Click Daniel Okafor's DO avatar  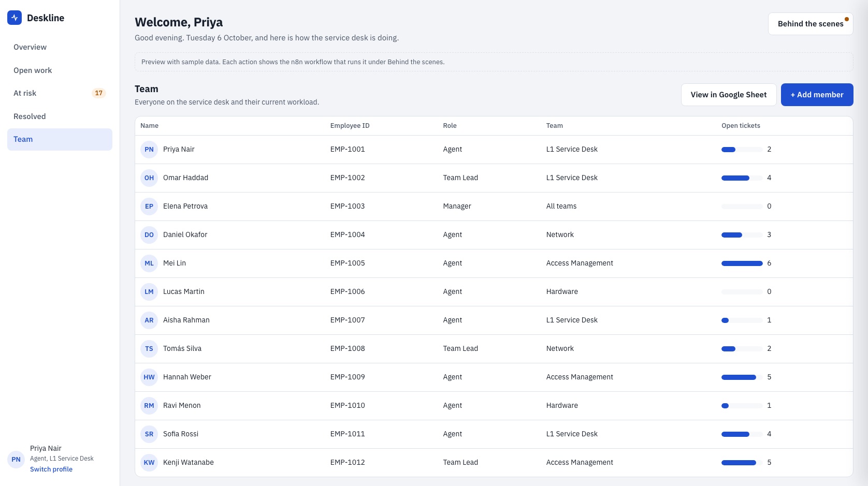(149, 235)
